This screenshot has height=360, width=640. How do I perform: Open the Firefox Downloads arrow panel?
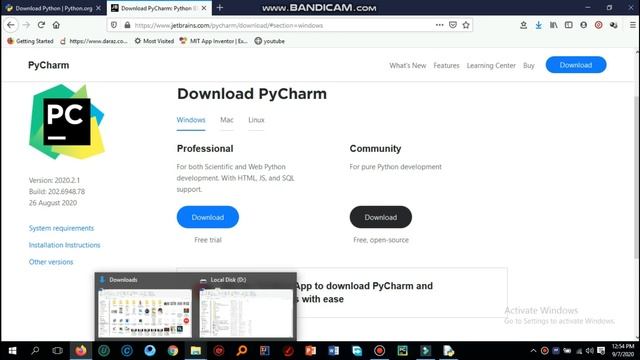pos(538,25)
